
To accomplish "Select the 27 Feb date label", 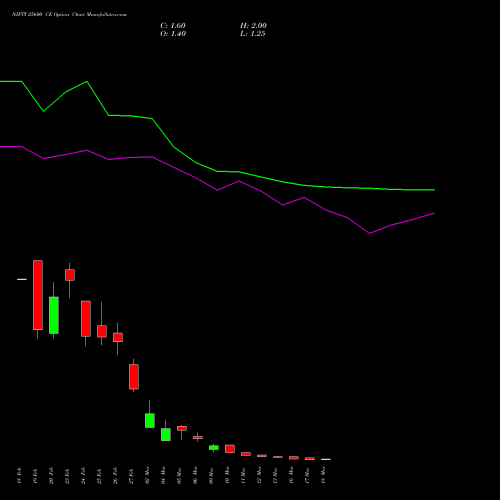I will pos(131,476).
